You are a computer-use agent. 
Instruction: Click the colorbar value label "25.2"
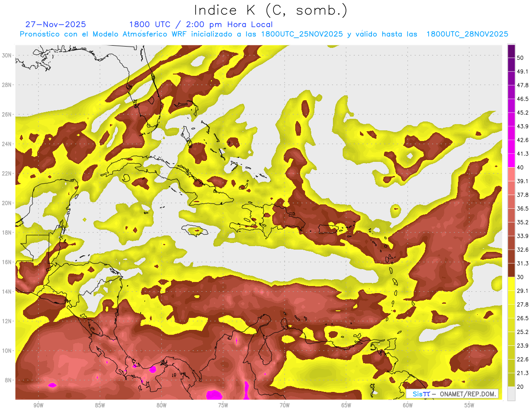523,332
